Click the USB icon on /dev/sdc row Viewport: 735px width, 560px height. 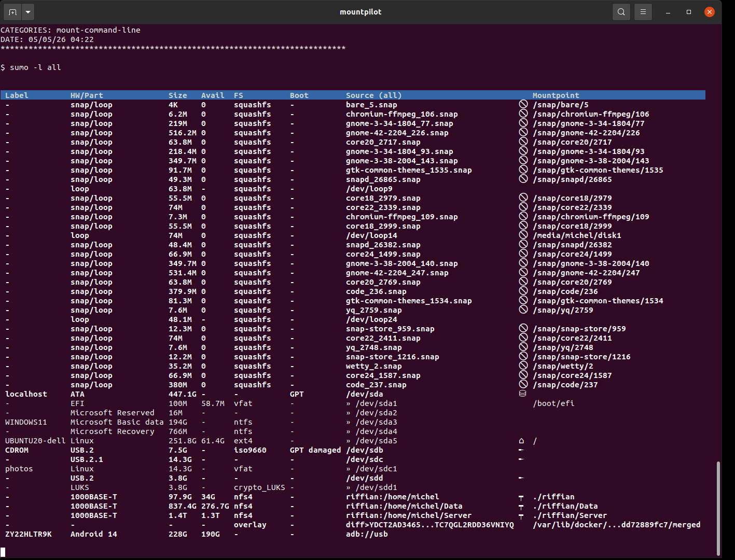pos(521,459)
